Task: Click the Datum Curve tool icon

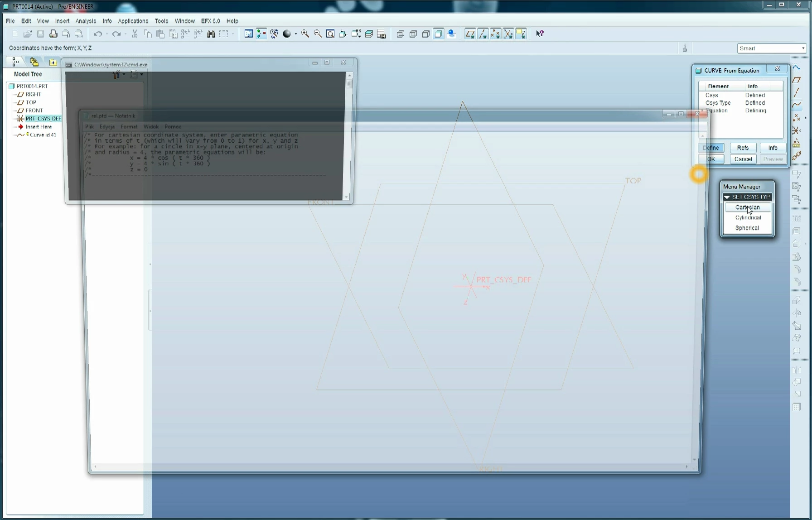Action: coord(797,105)
